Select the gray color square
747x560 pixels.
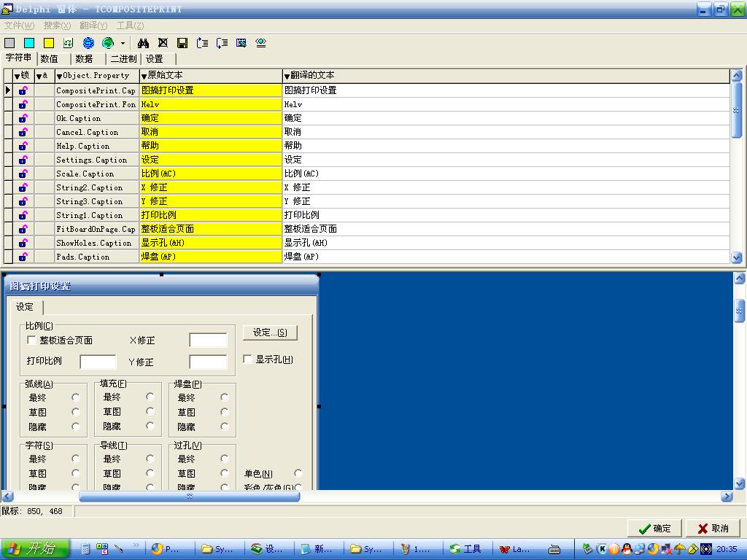click(9, 43)
